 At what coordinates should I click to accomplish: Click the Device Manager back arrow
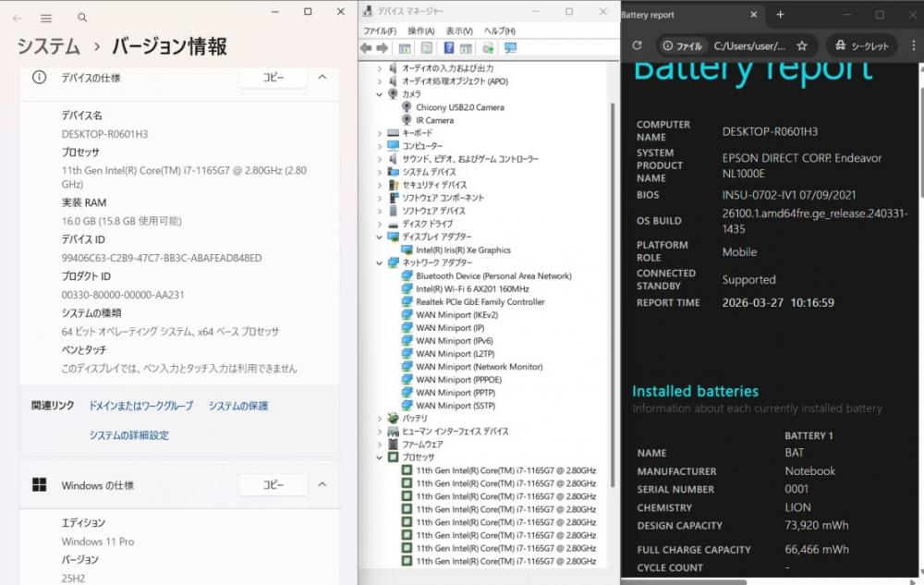tap(366, 48)
